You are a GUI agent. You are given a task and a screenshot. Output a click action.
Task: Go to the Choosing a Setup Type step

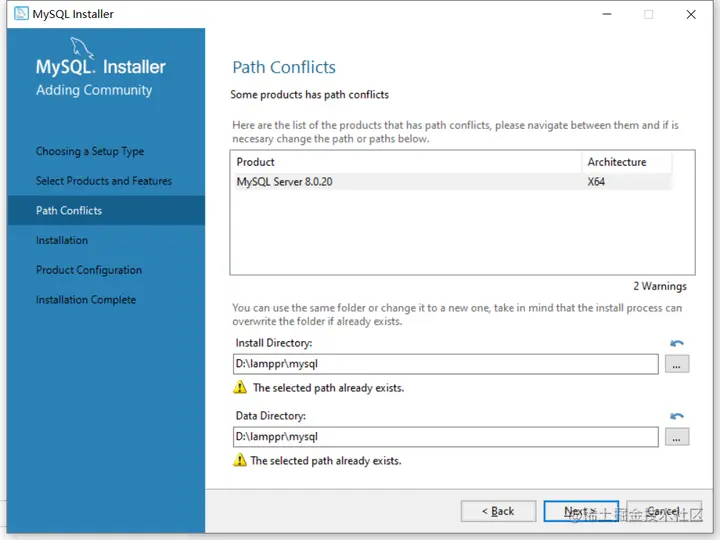tap(90, 151)
